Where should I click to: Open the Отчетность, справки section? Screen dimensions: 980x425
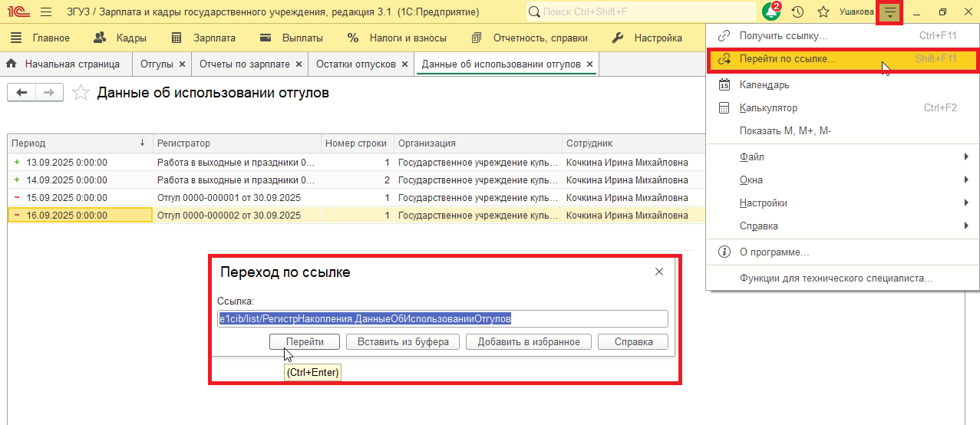(530, 38)
